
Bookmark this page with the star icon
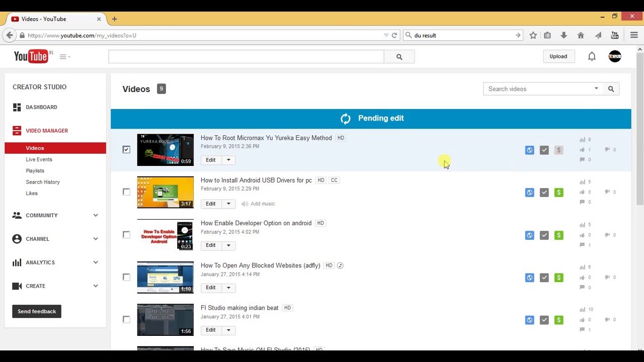point(533,35)
